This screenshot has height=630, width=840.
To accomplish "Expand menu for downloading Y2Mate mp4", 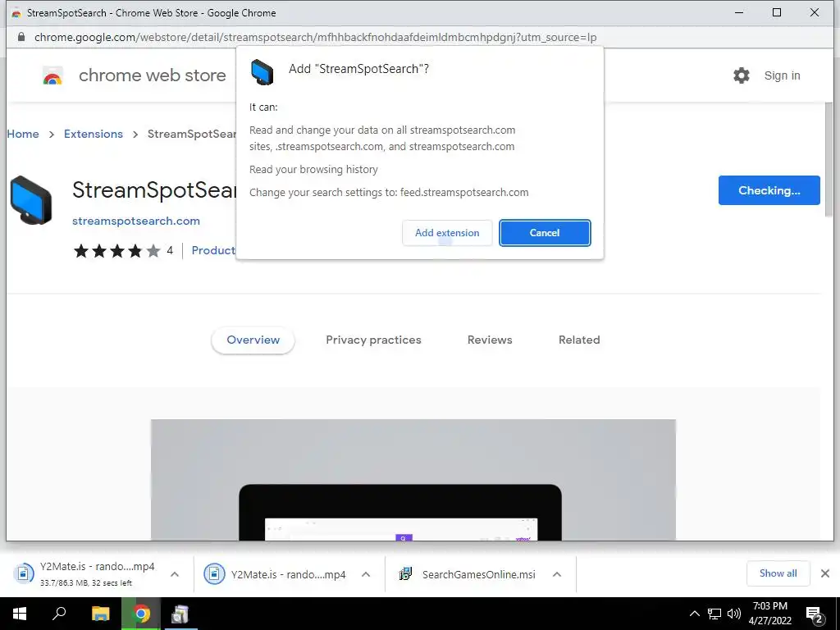I will click(x=175, y=574).
